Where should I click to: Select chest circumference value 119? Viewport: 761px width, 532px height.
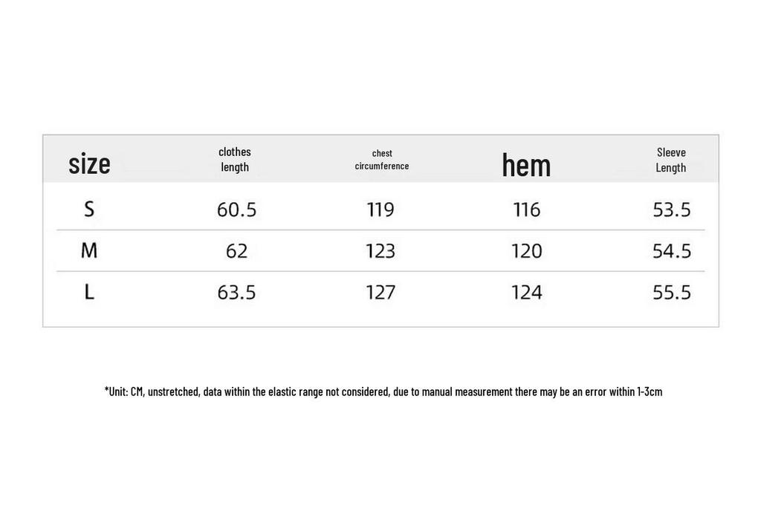coord(381,210)
